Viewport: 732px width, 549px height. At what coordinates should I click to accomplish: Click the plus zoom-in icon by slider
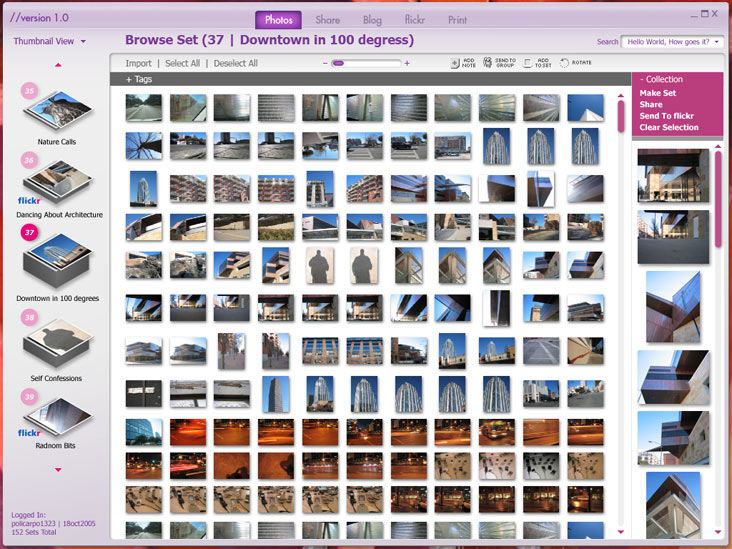(x=407, y=63)
